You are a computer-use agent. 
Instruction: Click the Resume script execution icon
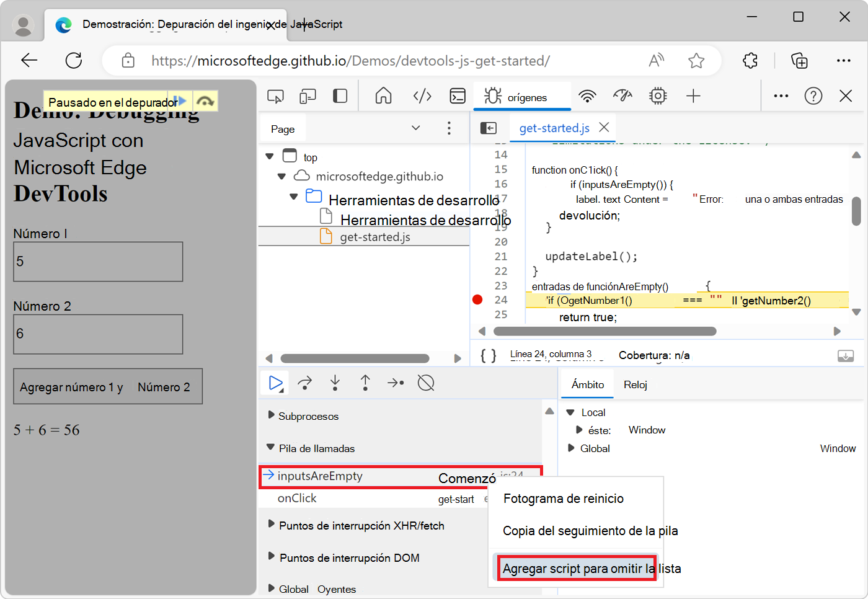tap(275, 383)
